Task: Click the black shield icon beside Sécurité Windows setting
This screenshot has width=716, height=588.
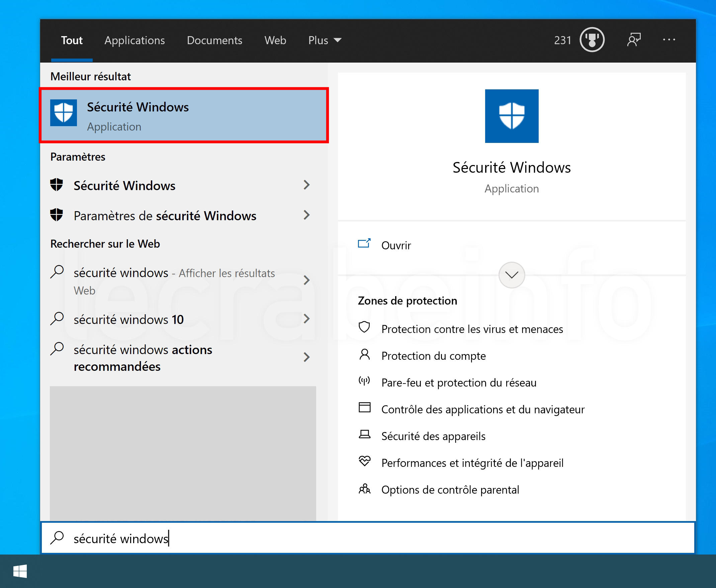Action: coord(57,185)
